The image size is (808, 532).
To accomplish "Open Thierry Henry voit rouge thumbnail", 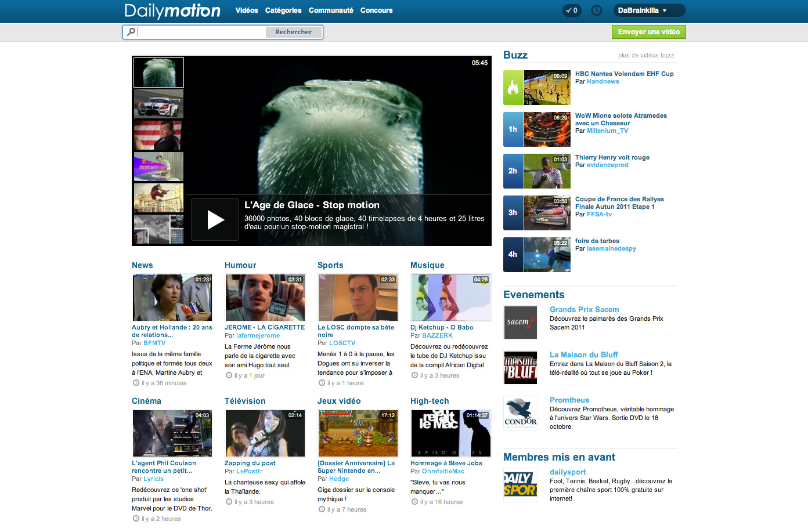I will 547,171.
